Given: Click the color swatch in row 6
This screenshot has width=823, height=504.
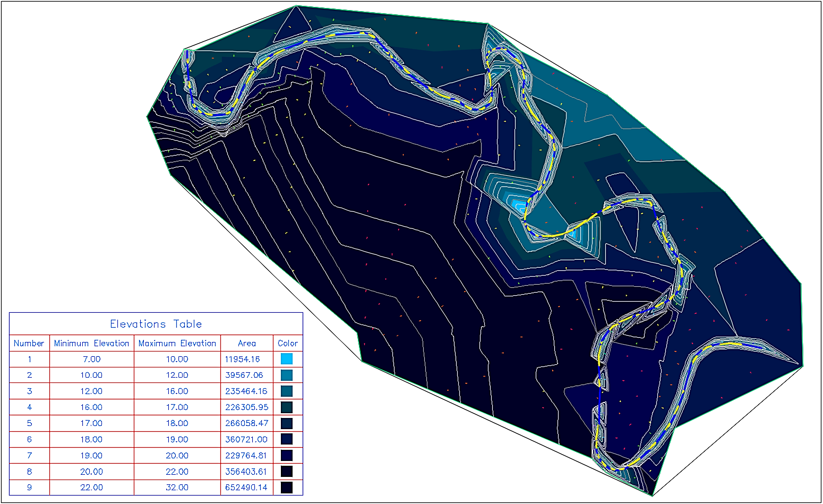Looking at the screenshot, I should pyautogui.click(x=287, y=439).
